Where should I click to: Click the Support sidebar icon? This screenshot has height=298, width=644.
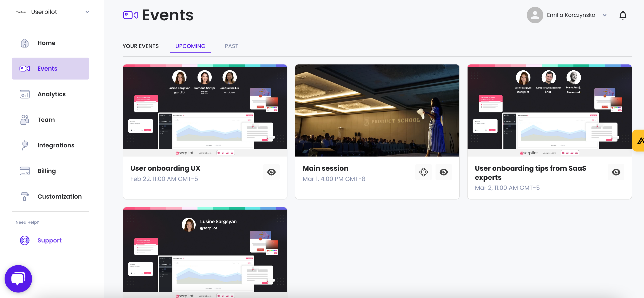(25, 240)
